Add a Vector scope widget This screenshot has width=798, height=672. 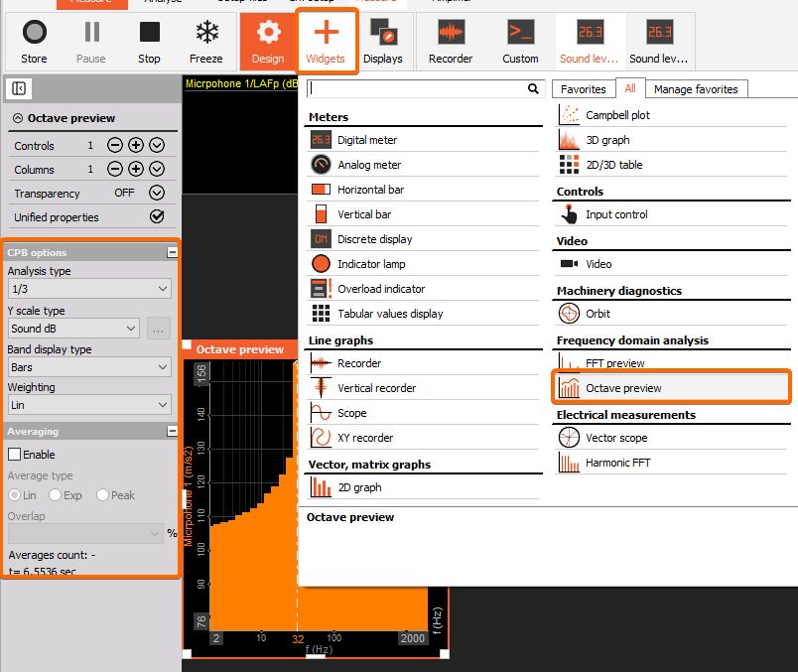pyautogui.click(x=672, y=438)
